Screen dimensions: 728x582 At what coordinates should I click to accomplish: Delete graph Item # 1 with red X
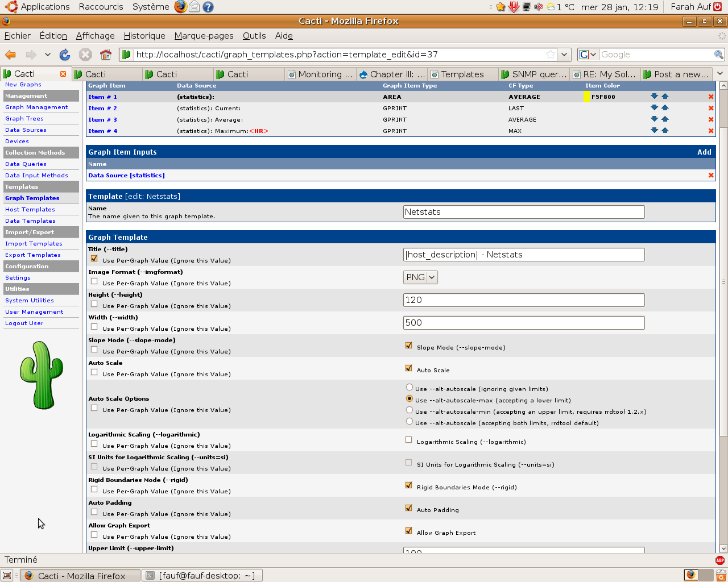pos(711,97)
